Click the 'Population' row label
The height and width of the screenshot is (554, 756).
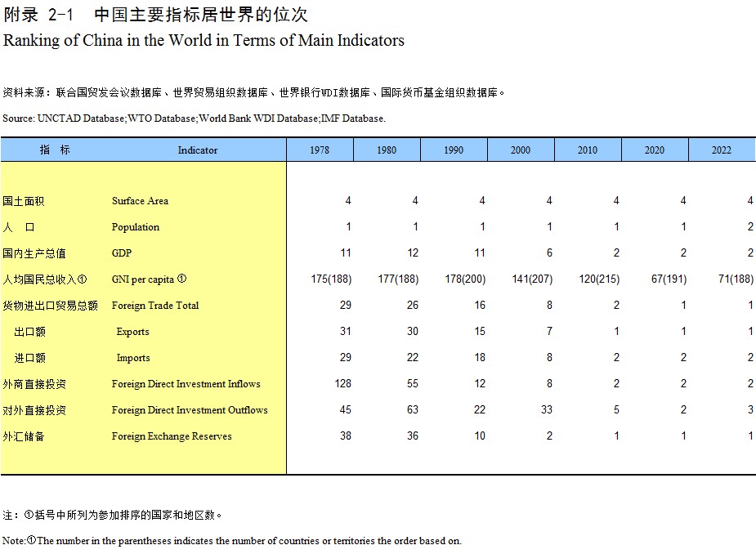[136, 227]
